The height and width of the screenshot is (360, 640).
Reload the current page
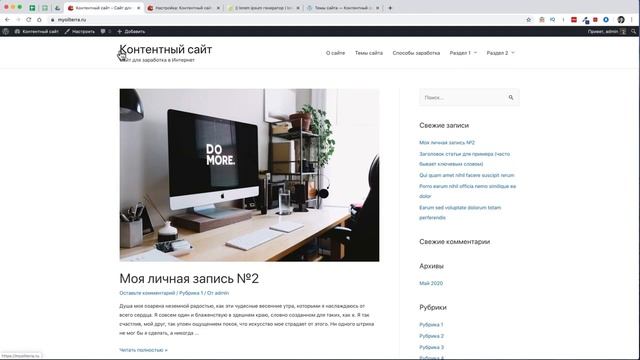(x=29, y=20)
